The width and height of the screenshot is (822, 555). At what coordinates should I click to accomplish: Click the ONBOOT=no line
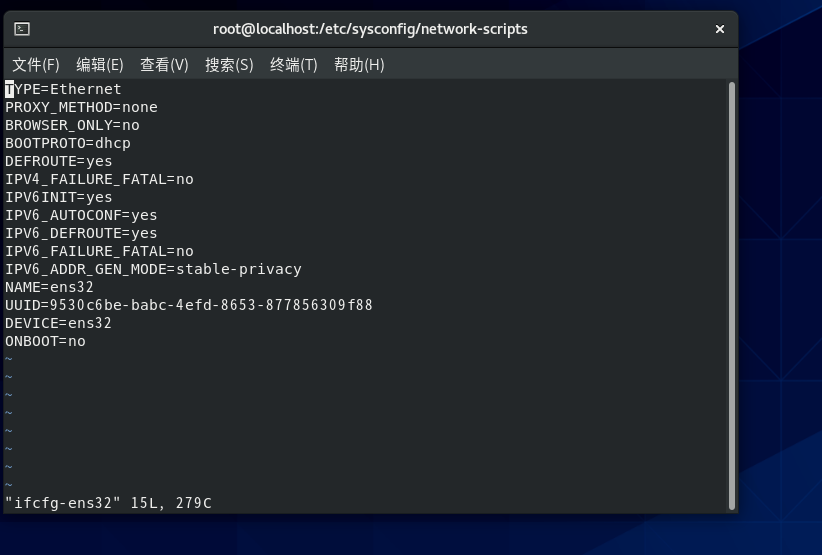click(x=45, y=341)
